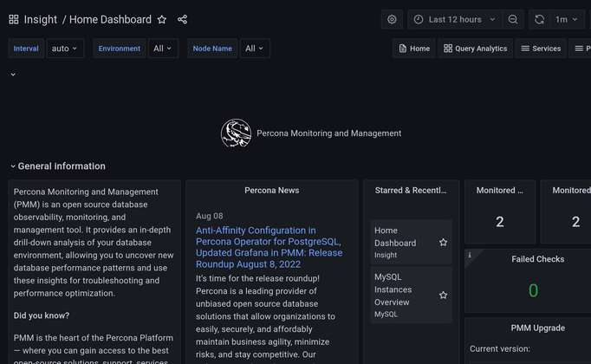Click the Did you know? heading
The height and width of the screenshot is (364, 591).
tap(42, 315)
